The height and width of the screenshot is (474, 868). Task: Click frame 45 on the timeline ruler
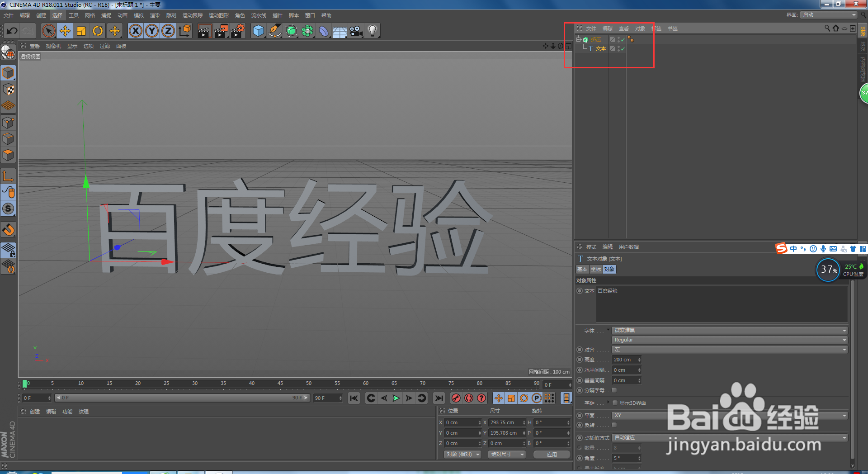tap(280, 384)
